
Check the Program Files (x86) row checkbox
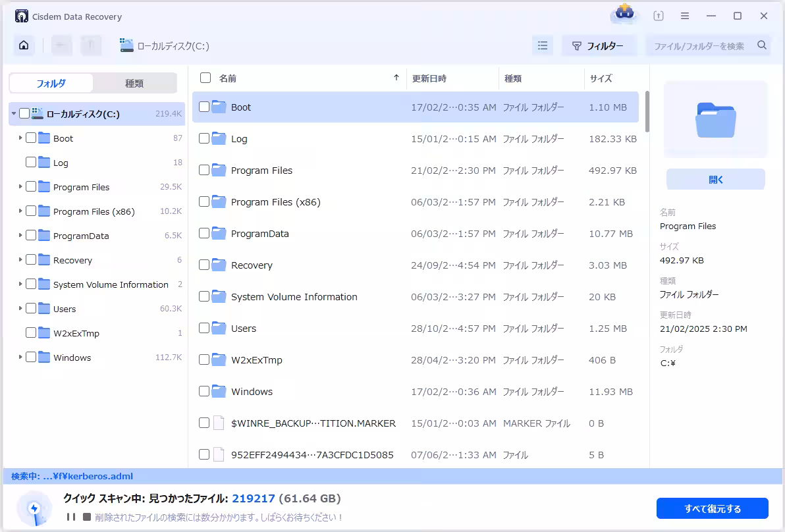click(204, 201)
